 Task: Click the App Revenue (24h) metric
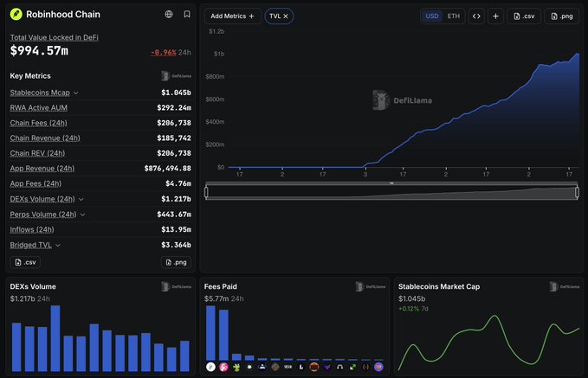tap(42, 169)
